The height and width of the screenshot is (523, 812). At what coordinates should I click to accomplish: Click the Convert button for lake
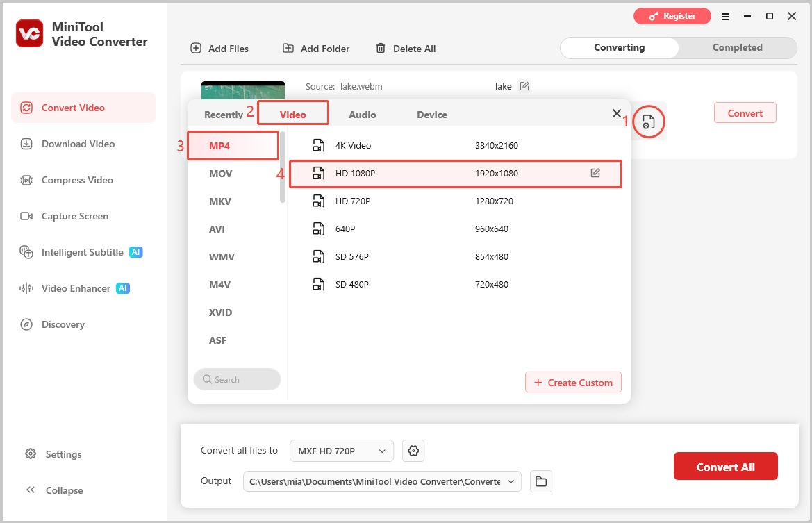pyautogui.click(x=745, y=113)
